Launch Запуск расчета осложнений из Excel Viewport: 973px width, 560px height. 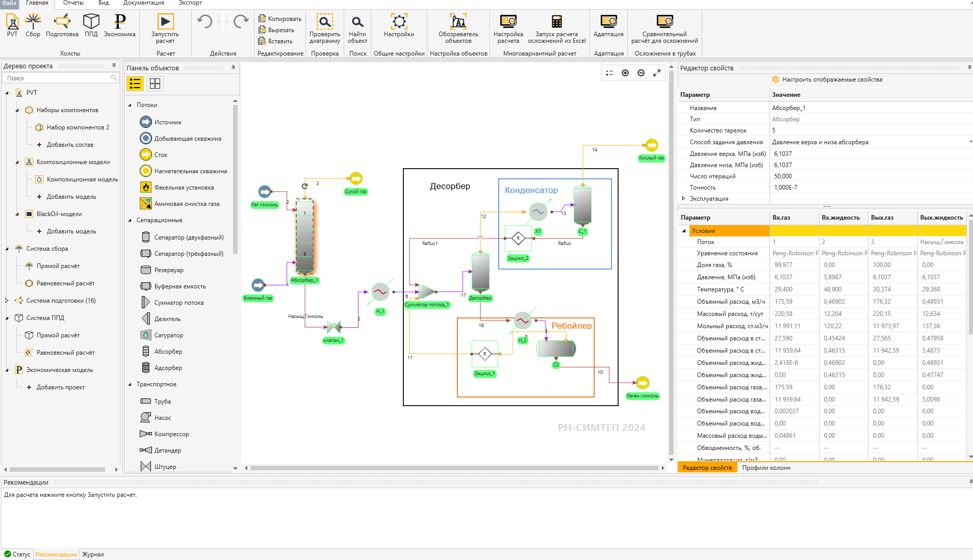(x=557, y=29)
